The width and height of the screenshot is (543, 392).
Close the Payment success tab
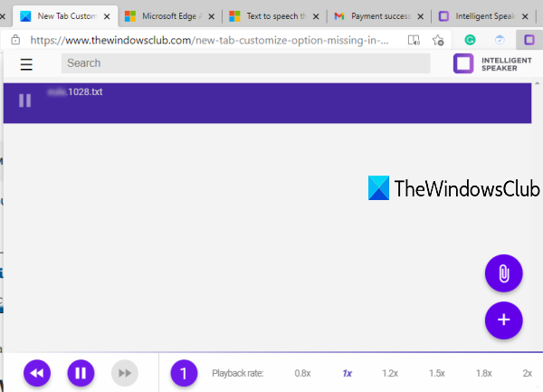[421, 16]
